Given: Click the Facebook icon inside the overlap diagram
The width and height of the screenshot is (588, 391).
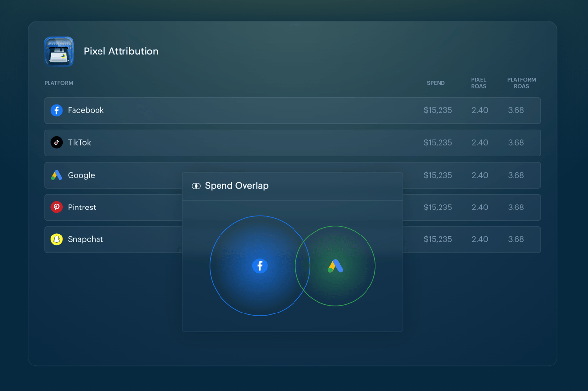Looking at the screenshot, I should pyautogui.click(x=260, y=266).
